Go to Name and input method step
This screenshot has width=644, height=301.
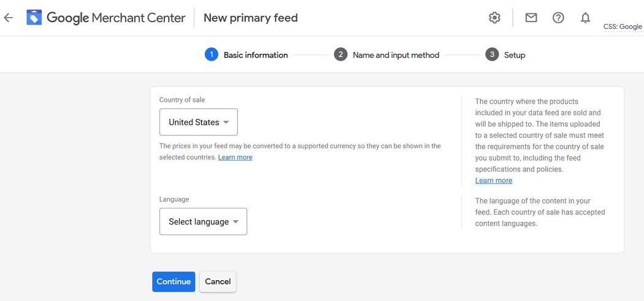(396, 55)
